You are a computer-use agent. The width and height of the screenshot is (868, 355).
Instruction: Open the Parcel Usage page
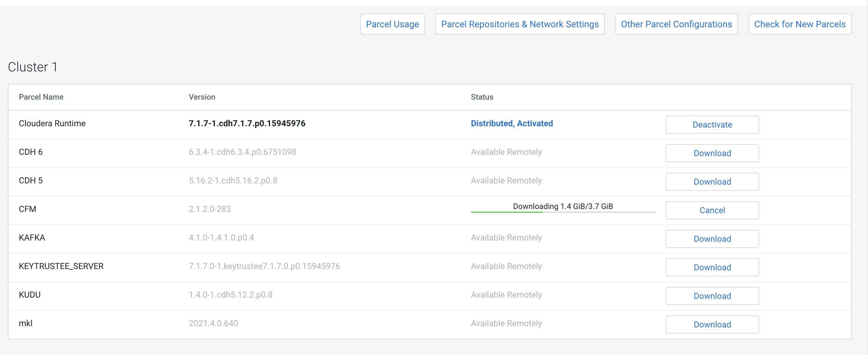[392, 24]
